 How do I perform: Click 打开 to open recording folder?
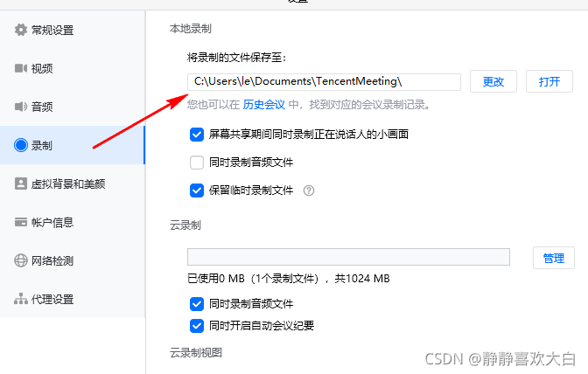[x=549, y=81]
